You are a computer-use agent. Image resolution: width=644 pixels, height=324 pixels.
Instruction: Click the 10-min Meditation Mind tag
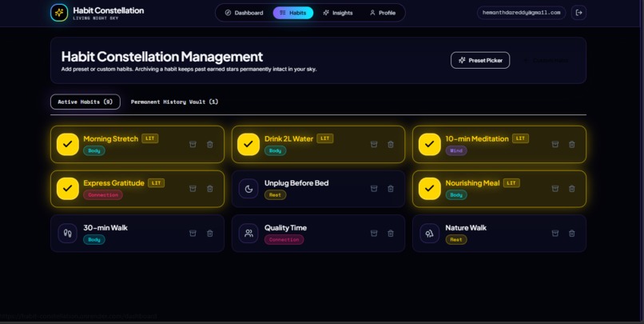[456, 151]
